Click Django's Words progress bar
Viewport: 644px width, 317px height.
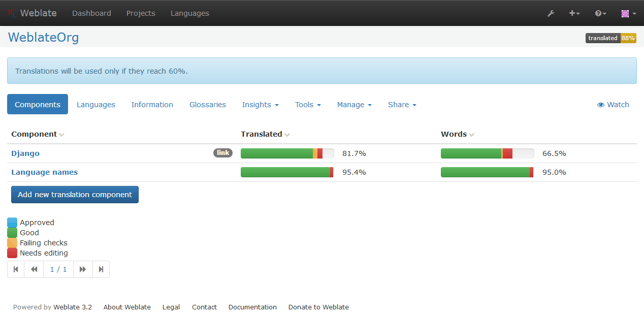pos(488,153)
